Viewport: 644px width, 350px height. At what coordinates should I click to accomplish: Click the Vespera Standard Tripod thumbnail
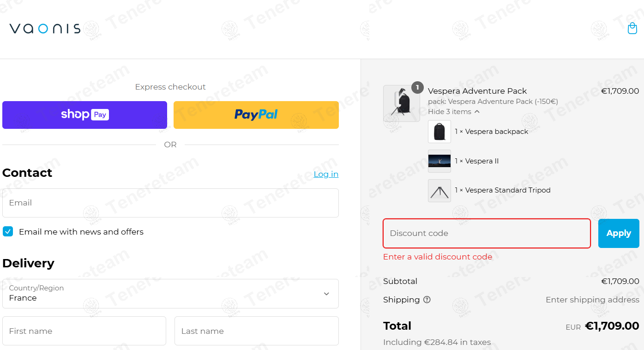pyautogui.click(x=439, y=190)
